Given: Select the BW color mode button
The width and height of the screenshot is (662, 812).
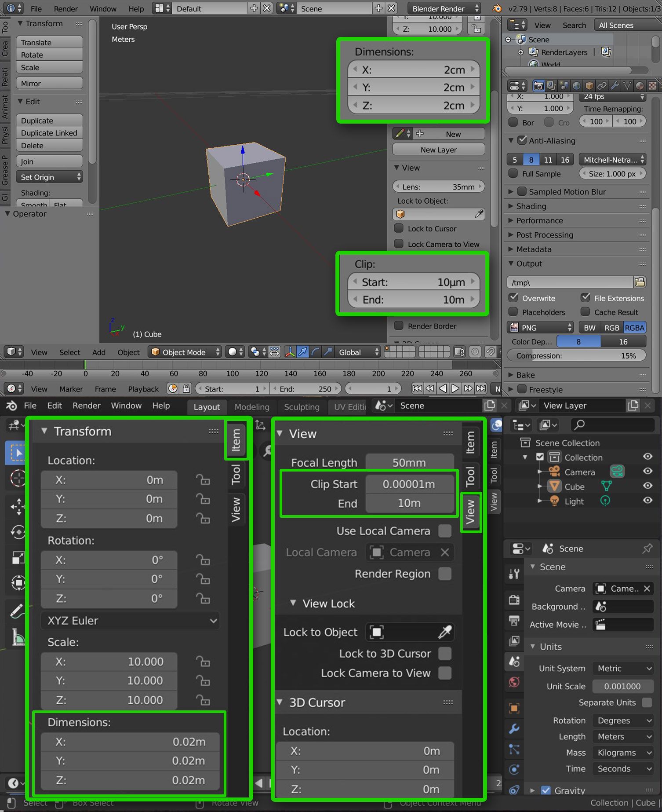Looking at the screenshot, I should [589, 328].
